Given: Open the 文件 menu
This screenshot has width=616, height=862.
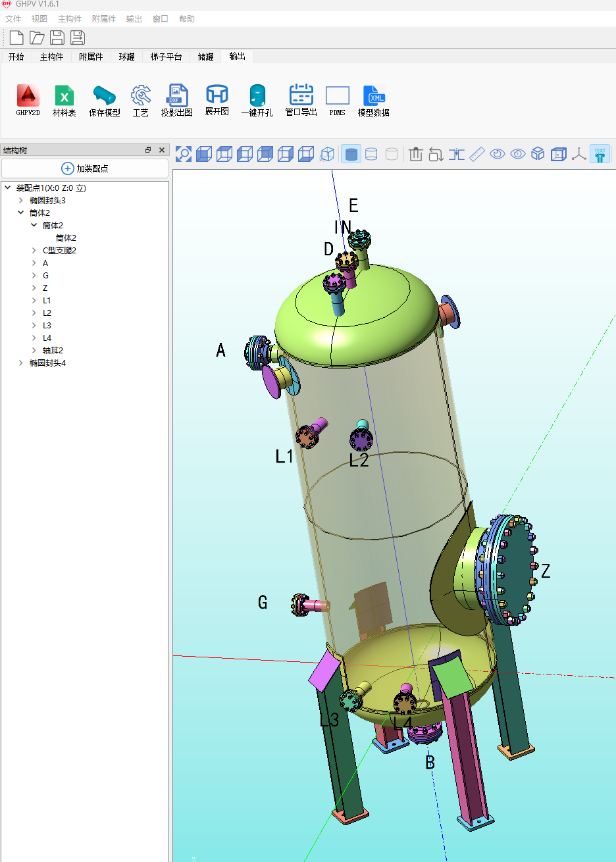Looking at the screenshot, I should tap(13, 19).
